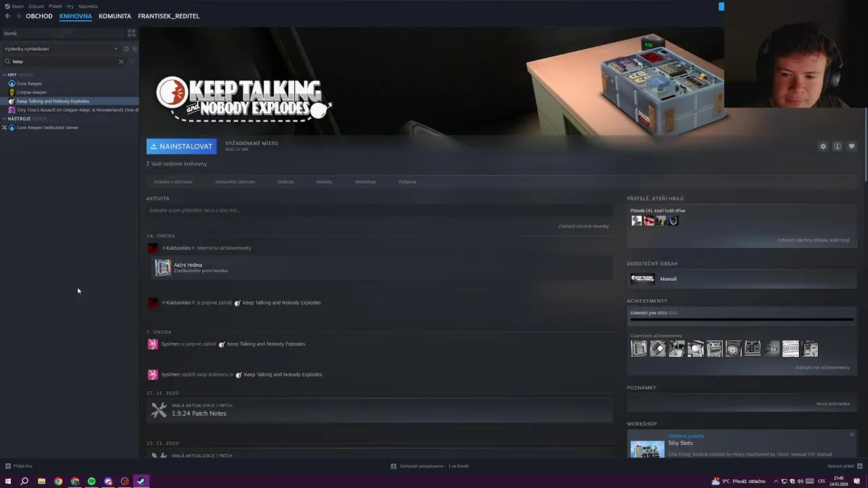Open the Manuál additional content item
Screen dimensions: 868x488
[742, 279]
